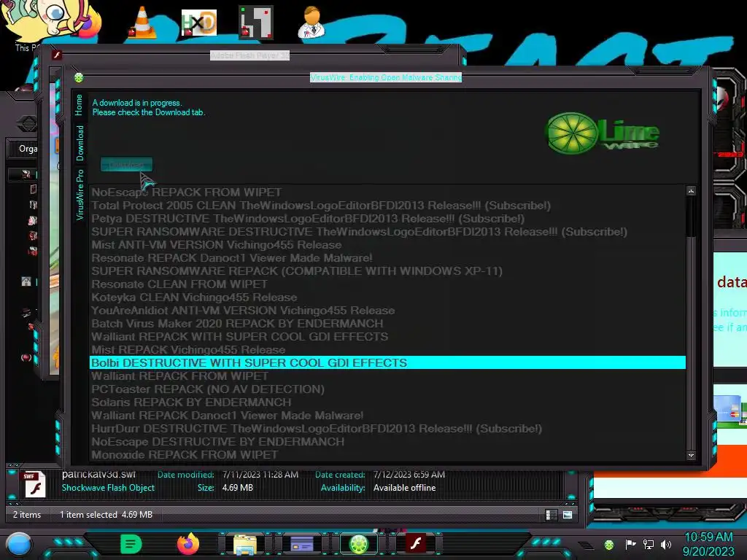Select "Walliant REPACK WITH SUPER COOL GDI EFFECTS" row

click(x=387, y=337)
